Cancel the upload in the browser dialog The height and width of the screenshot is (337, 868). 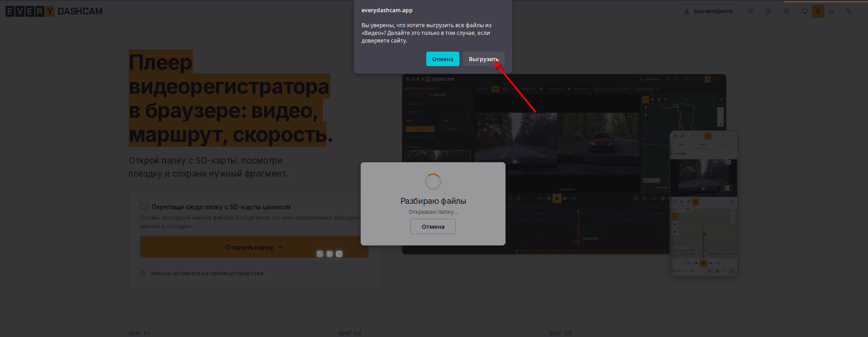443,59
